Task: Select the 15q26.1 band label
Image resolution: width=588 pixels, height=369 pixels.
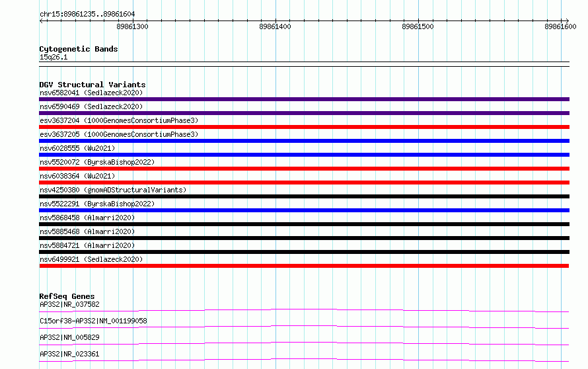Action: click(x=54, y=57)
